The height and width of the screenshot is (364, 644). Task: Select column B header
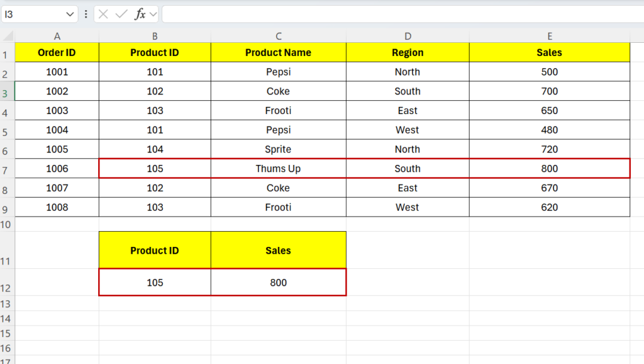pyautogui.click(x=155, y=36)
